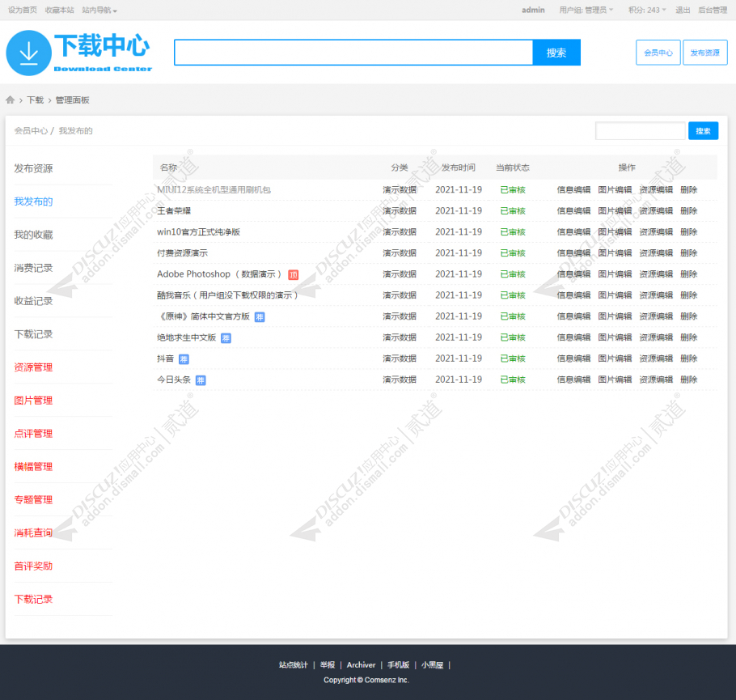Open 酷我音乐 resource title
736x700 pixels.
[227, 295]
